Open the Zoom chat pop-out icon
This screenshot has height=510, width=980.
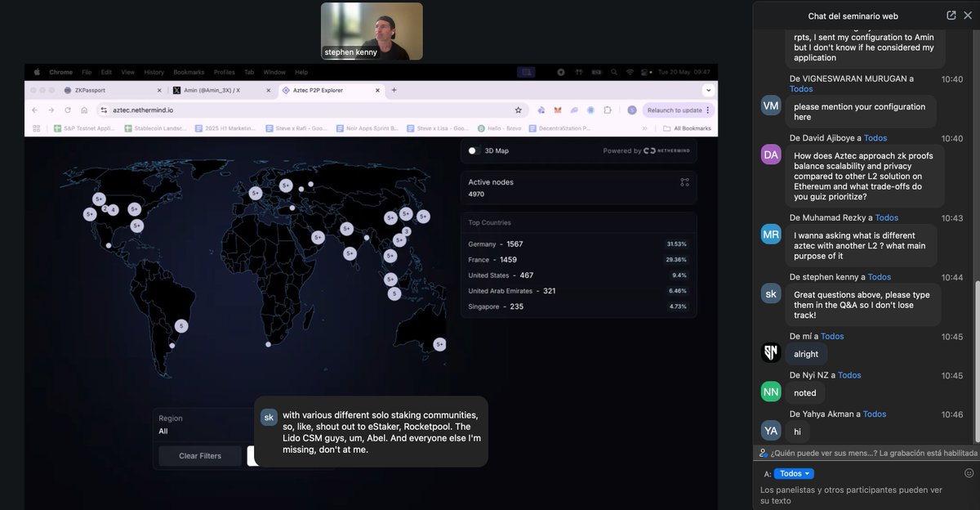click(950, 15)
